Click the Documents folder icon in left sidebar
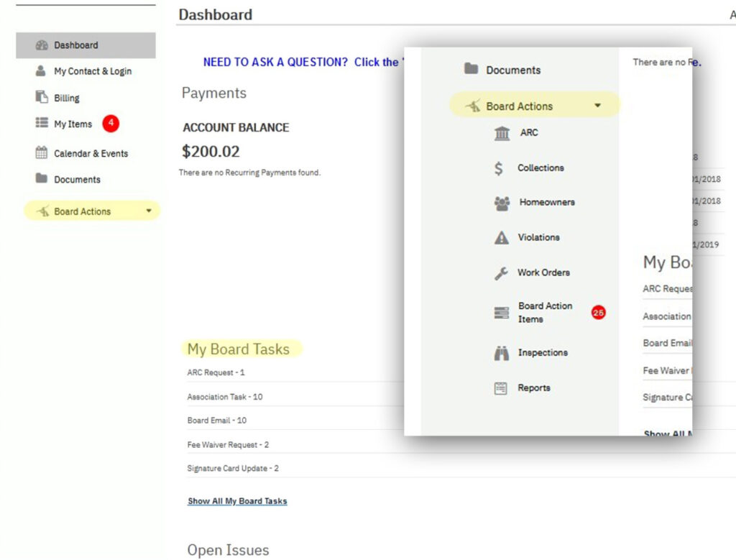This screenshot has width=736, height=560. 41,178
